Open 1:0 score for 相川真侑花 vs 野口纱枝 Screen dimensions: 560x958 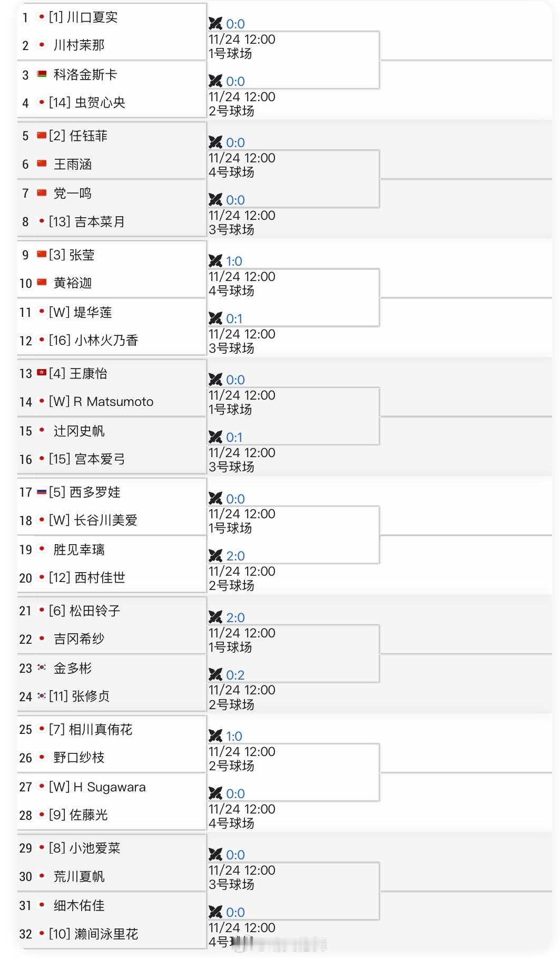pos(234,736)
